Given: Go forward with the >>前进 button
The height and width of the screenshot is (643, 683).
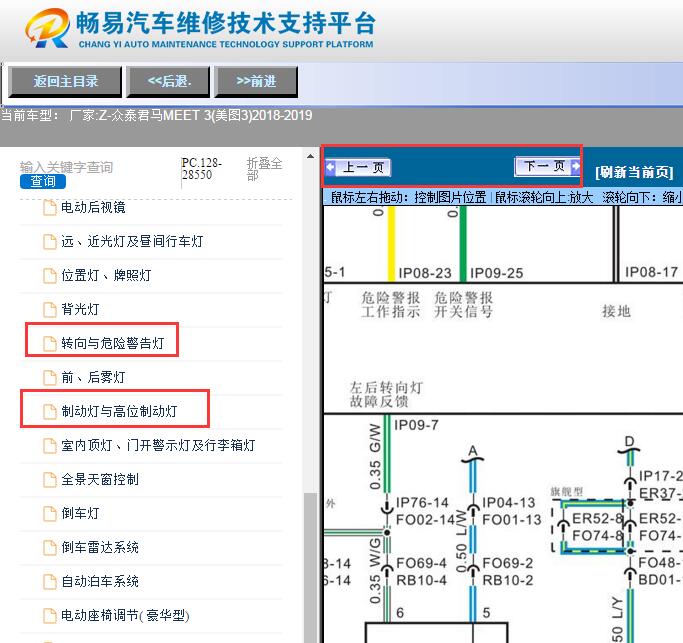Looking at the screenshot, I should click(256, 81).
